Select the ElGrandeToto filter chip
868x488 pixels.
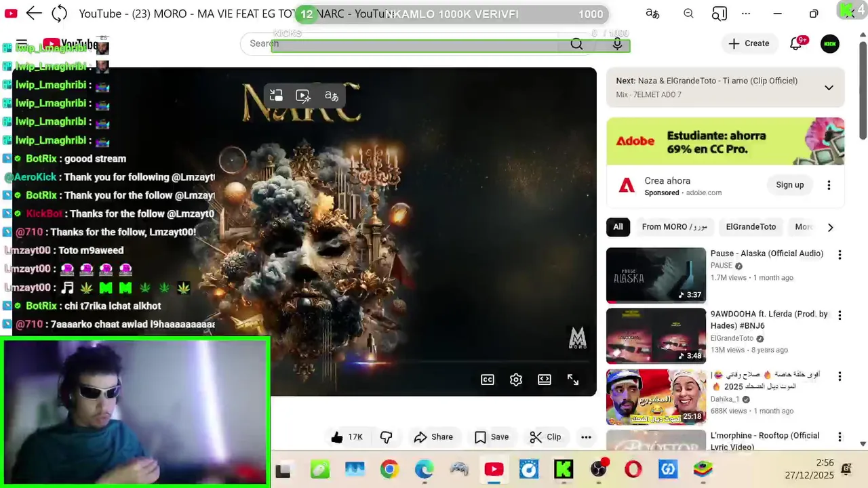click(x=751, y=227)
